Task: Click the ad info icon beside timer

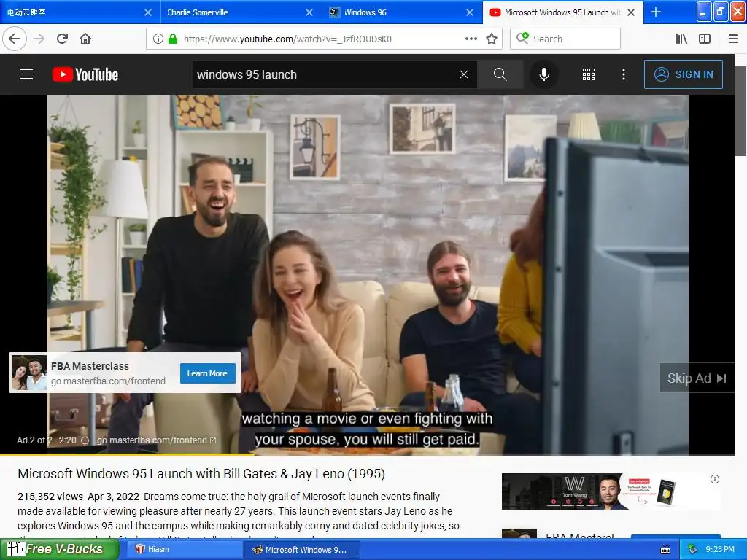Action: click(x=85, y=440)
